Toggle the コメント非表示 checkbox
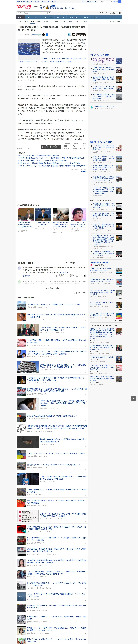Image resolution: width=138 pixels, height=644 pixels. pyautogui.click(x=75, y=292)
